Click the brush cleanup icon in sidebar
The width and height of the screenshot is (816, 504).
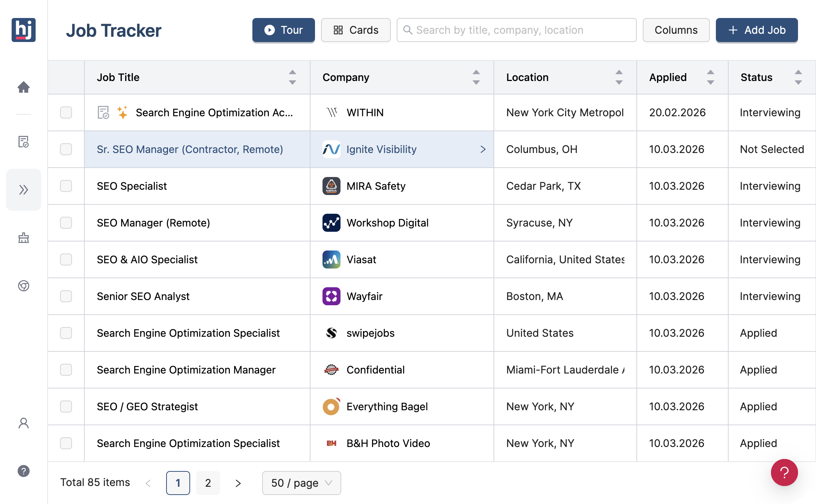pyautogui.click(x=24, y=238)
